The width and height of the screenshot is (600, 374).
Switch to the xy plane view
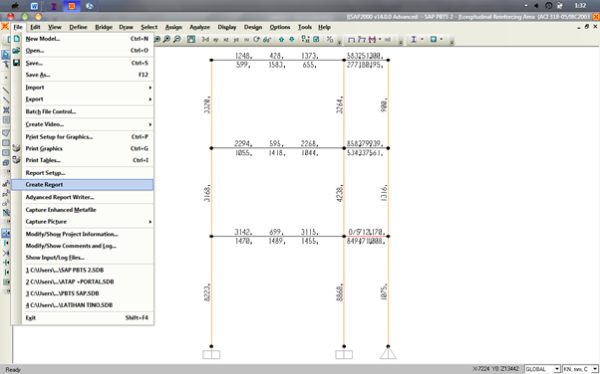[216, 39]
